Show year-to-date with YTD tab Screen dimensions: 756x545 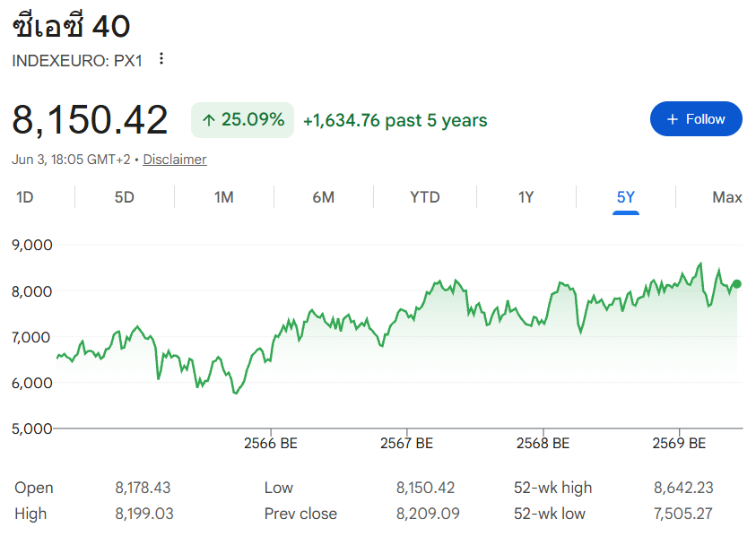click(425, 197)
